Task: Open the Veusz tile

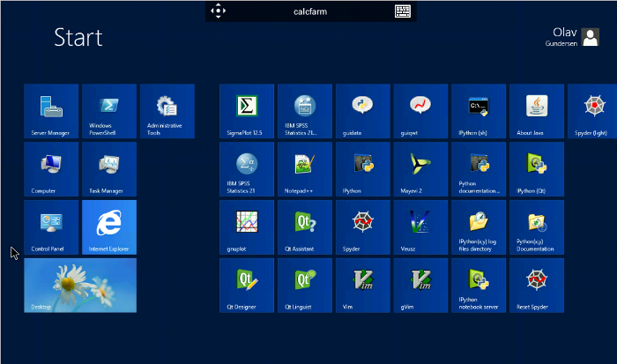Action: (x=420, y=227)
